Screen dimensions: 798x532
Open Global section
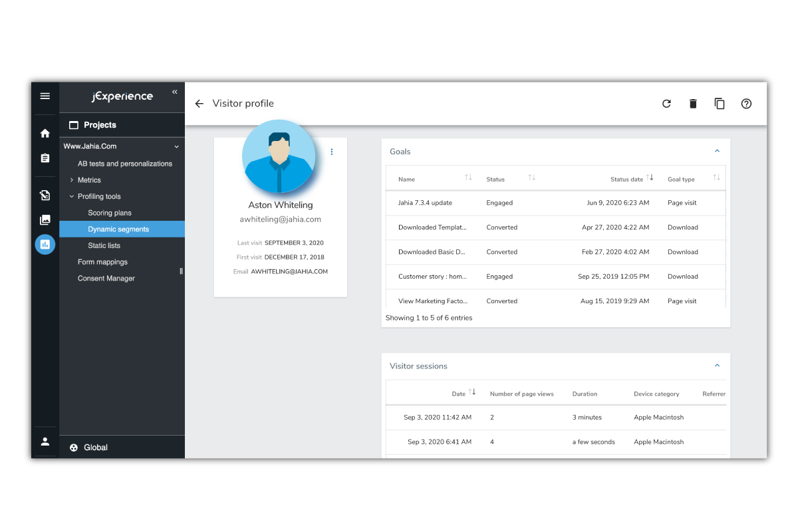click(x=122, y=448)
